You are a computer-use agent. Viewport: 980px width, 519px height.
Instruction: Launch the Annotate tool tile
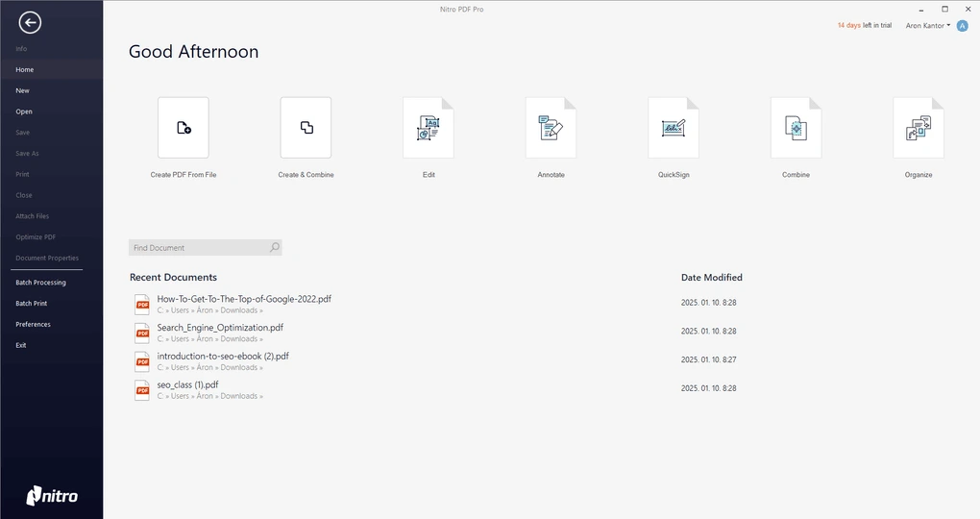[x=551, y=128]
